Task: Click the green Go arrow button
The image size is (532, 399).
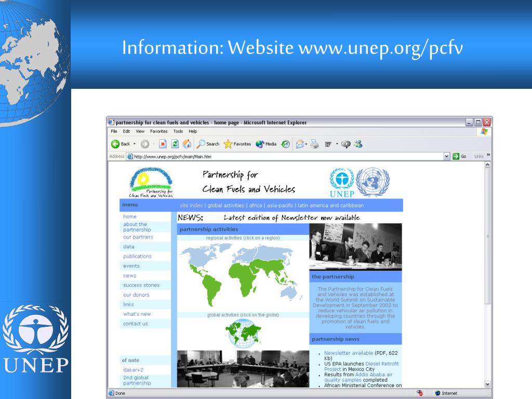Action: point(456,156)
